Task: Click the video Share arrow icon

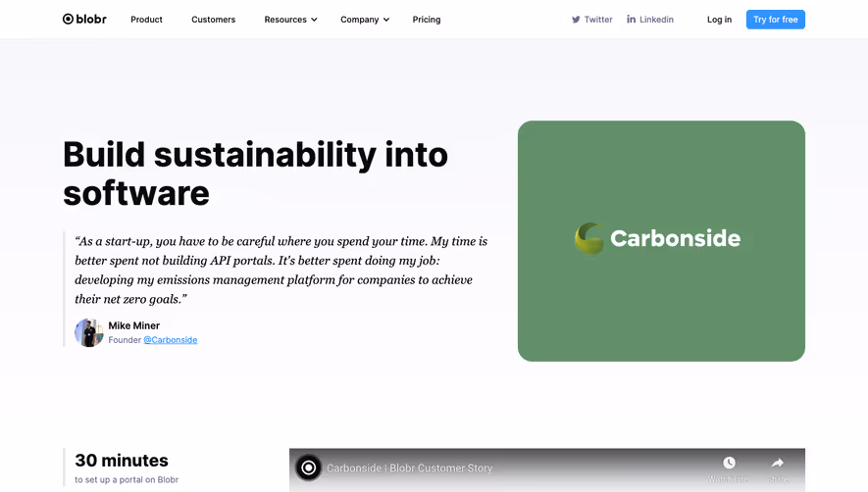Action: click(x=777, y=463)
